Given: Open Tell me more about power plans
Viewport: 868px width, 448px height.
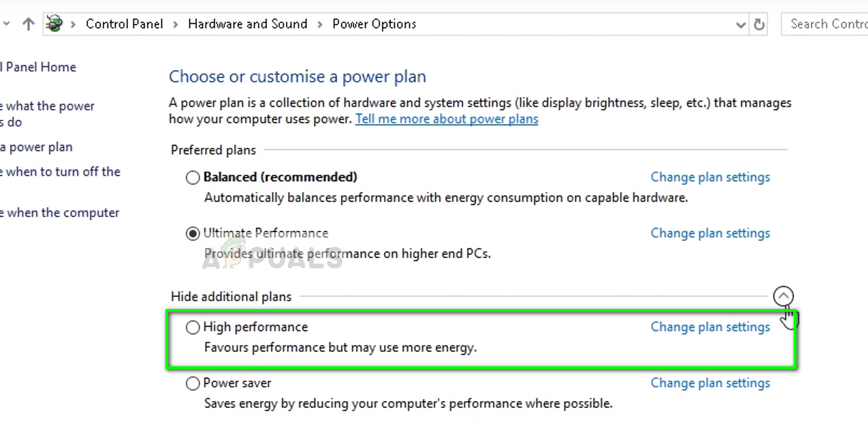Looking at the screenshot, I should 447,119.
